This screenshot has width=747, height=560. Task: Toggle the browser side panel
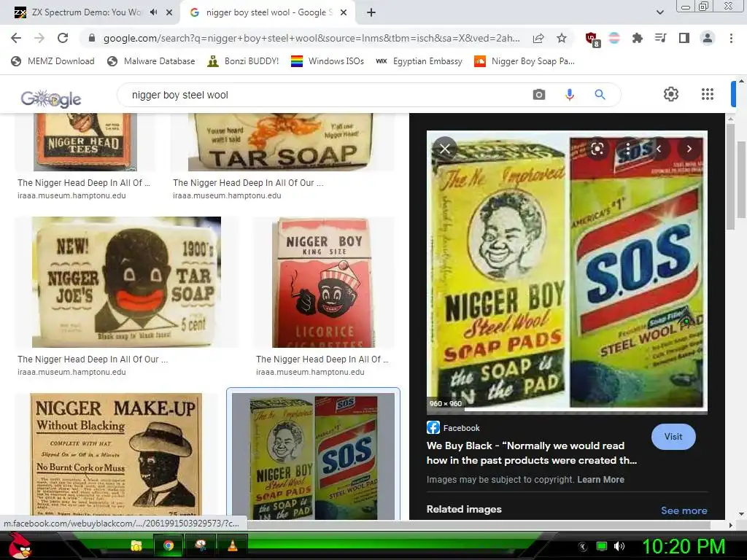(x=684, y=38)
